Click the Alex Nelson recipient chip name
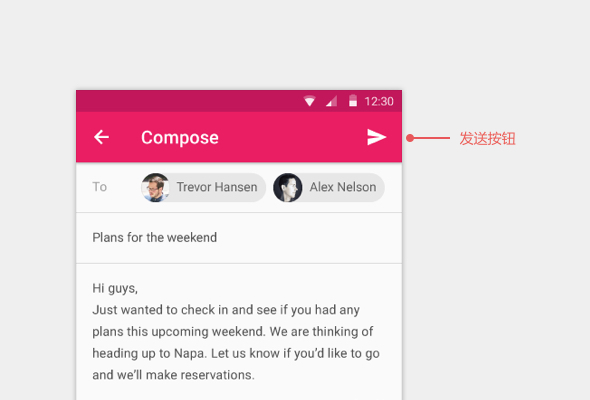This screenshot has width=590, height=400. [x=343, y=187]
